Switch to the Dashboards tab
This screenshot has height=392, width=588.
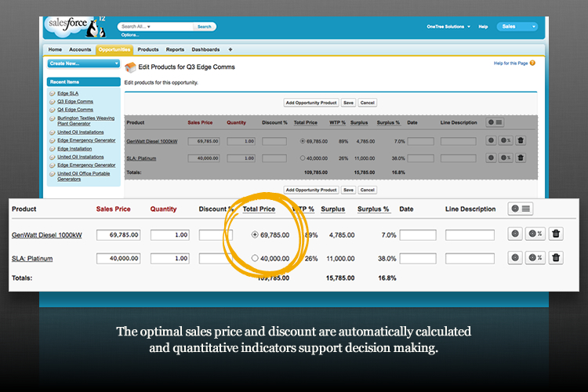pyautogui.click(x=205, y=49)
